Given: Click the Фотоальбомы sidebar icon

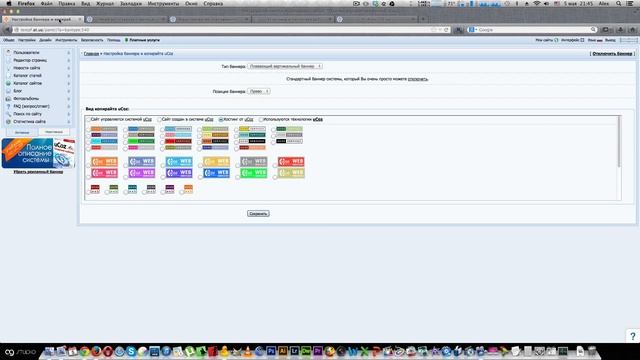Looking at the screenshot, I should 8,98.
